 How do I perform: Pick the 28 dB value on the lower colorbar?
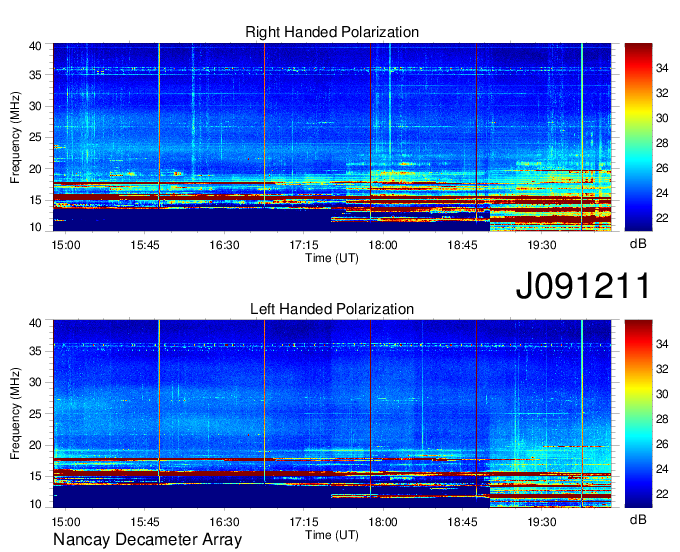(x=662, y=419)
